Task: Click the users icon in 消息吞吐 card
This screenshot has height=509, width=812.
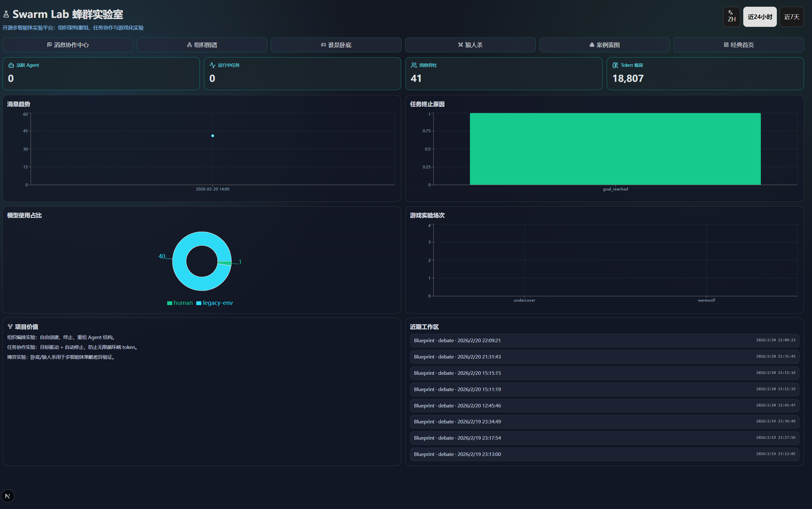Action: click(x=414, y=65)
